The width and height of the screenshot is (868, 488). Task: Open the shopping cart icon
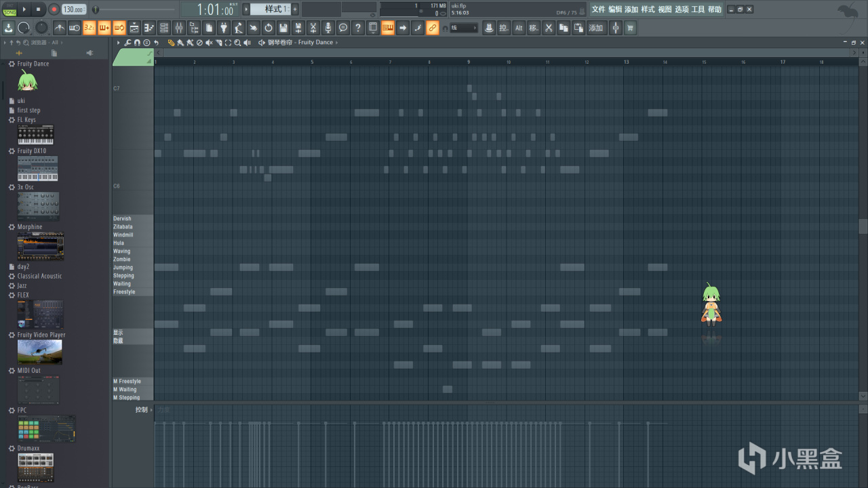pyautogui.click(x=631, y=28)
